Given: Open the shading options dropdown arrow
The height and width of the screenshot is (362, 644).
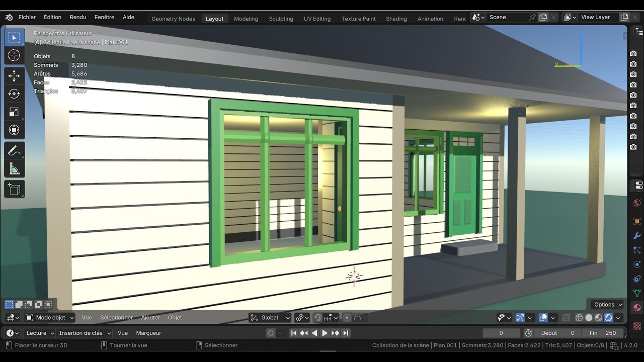Looking at the screenshot, I should click(618, 318).
